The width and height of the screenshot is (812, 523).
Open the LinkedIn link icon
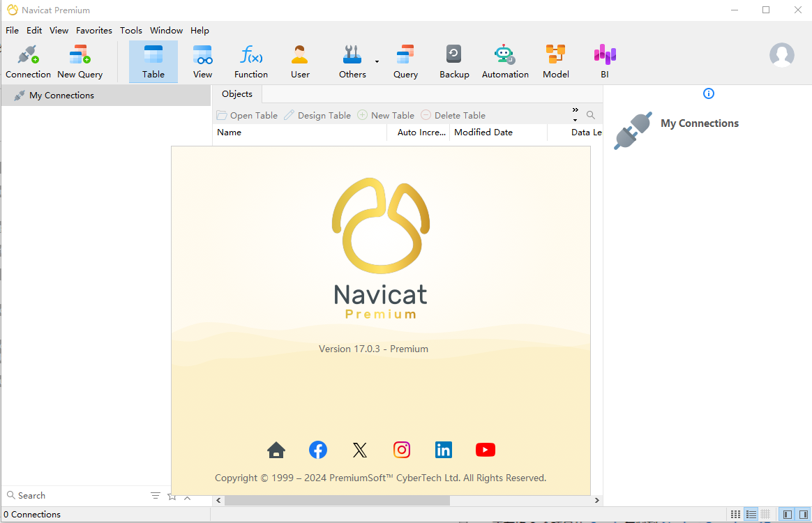443,450
